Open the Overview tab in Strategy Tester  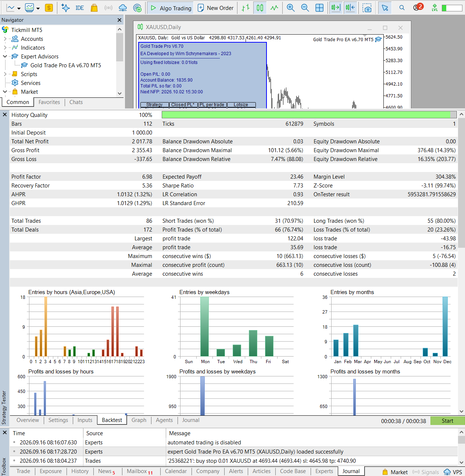28,420
